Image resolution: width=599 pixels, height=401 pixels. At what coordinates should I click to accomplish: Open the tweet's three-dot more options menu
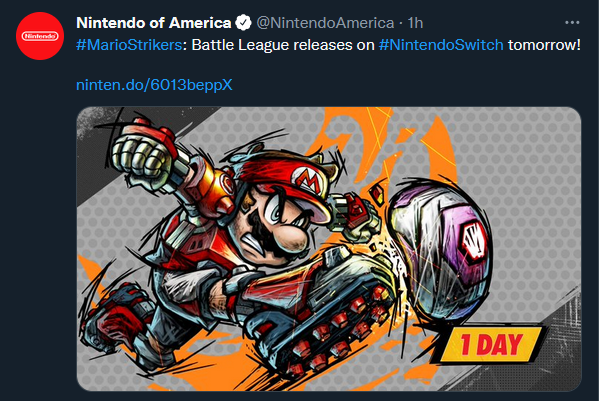tap(572, 23)
